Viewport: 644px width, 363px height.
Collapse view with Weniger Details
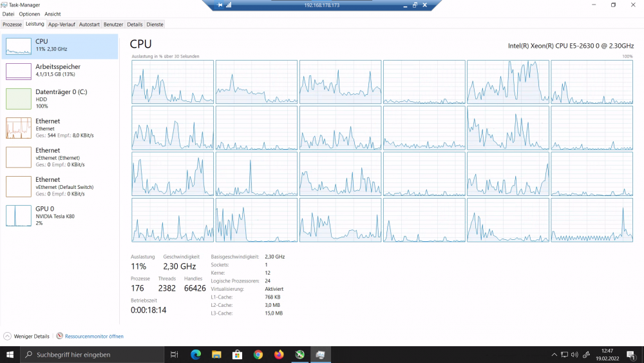click(x=26, y=337)
